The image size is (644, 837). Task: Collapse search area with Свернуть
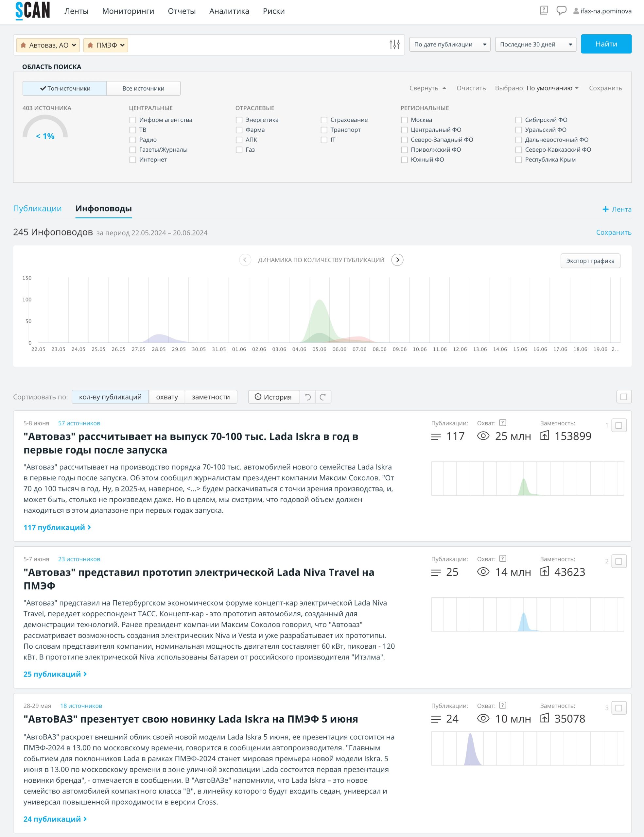[427, 88]
